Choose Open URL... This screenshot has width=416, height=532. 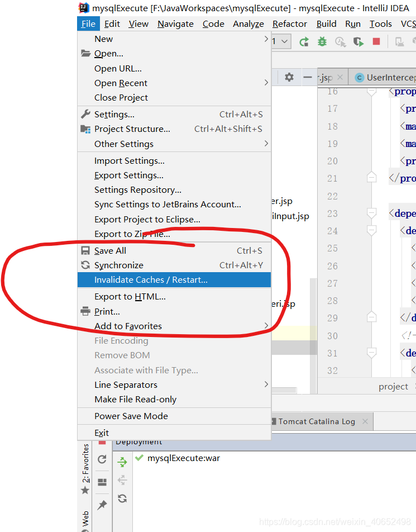(x=174, y=69)
